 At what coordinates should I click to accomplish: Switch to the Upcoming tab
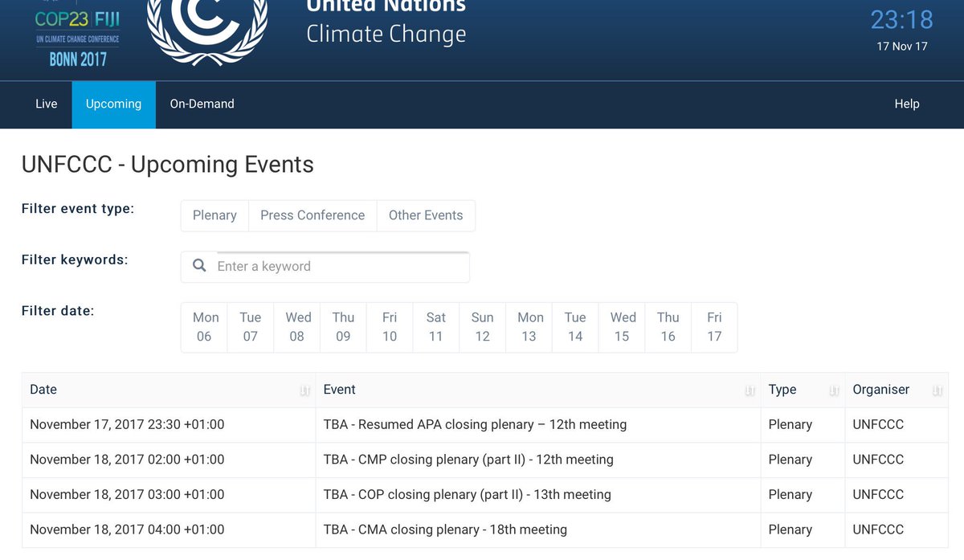point(113,104)
